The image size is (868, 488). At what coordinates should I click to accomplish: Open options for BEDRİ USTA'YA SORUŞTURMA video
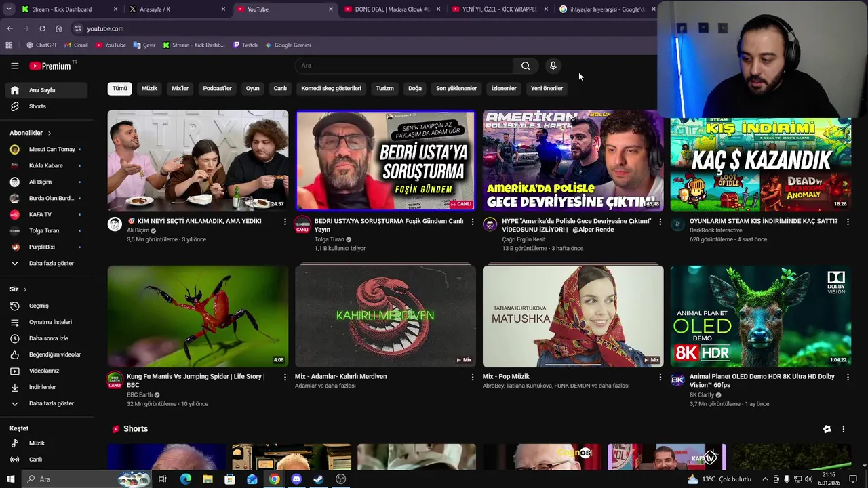pyautogui.click(x=473, y=222)
